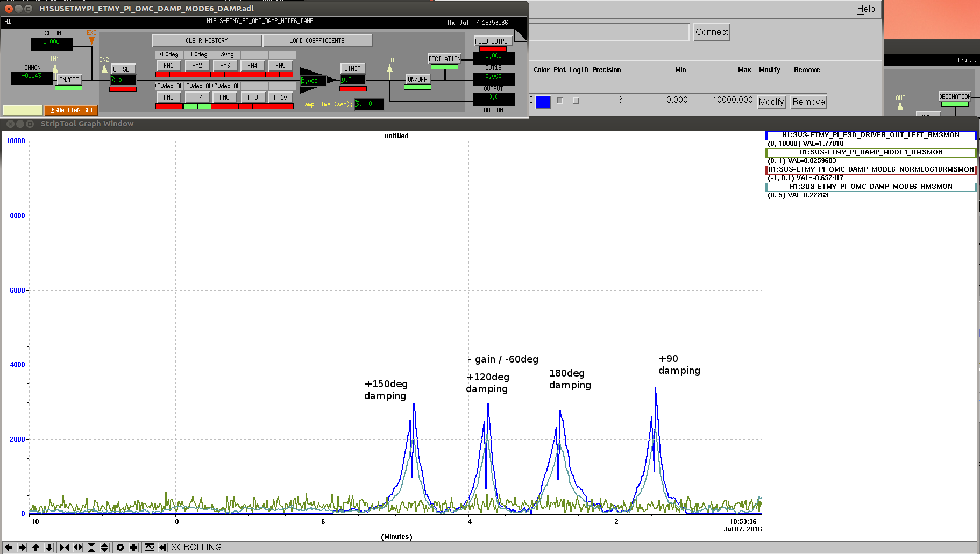Pan the strip chart down with arrow icon
The height and width of the screenshot is (554, 980).
click(49, 548)
